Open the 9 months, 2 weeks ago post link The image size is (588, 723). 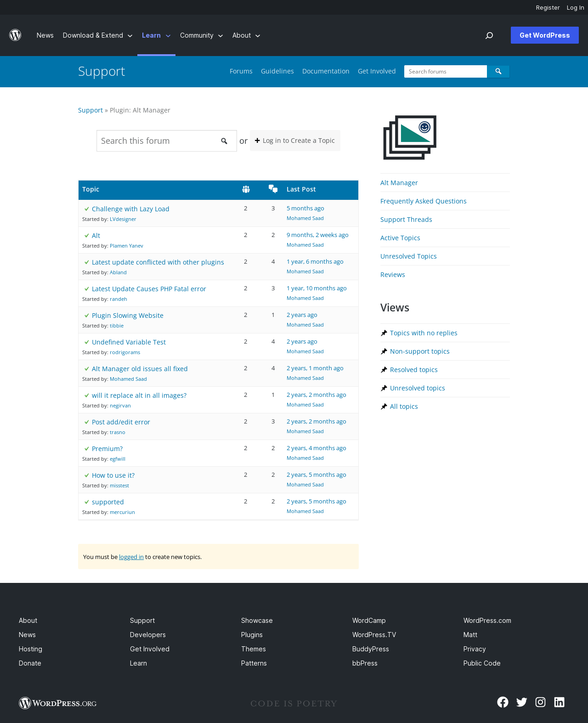point(317,235)
